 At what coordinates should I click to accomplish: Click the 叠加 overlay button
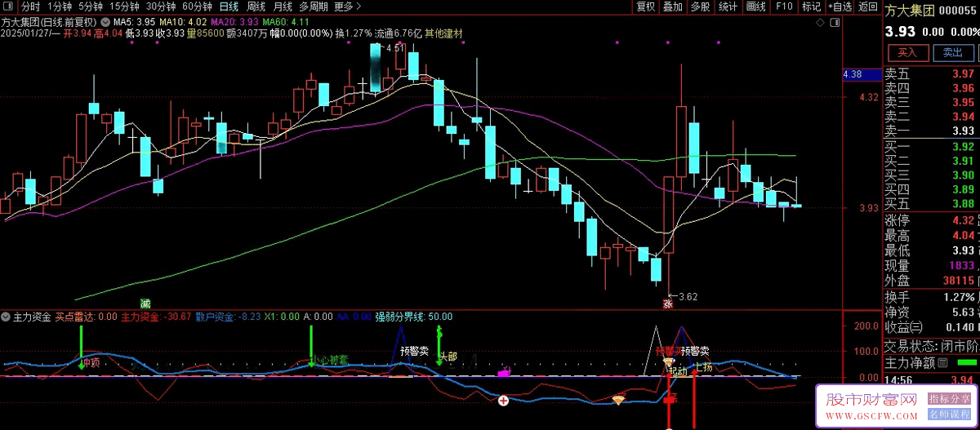pyautogui.click(x=672, y=6)
